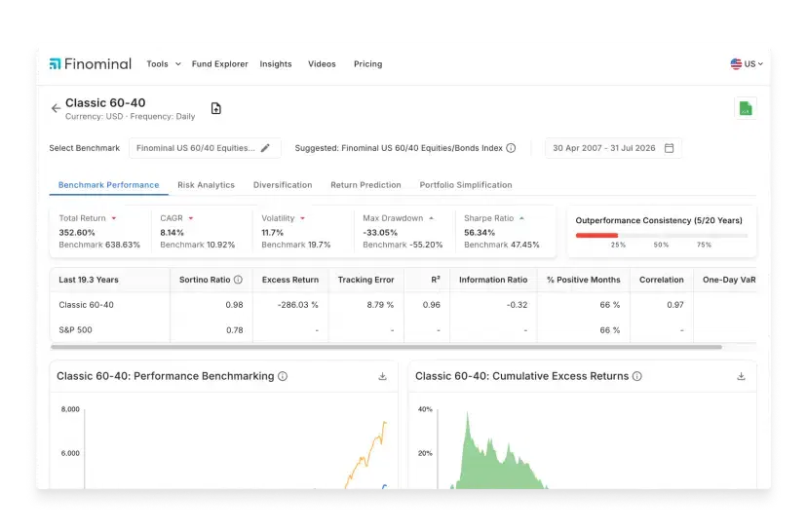Click the One-Day VaR column header
The width and height of the screenshot is (807, 532).
[x=729, y=280]
